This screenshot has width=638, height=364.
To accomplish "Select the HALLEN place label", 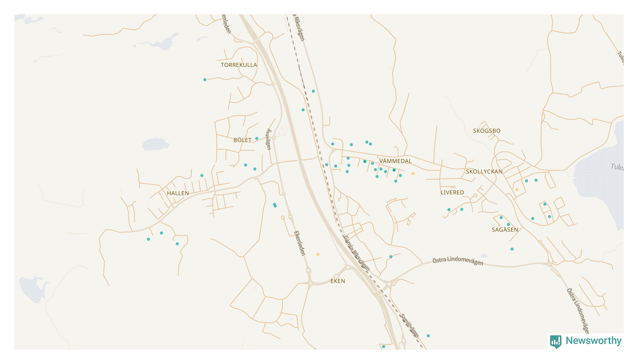I will (x=178, y=193).
